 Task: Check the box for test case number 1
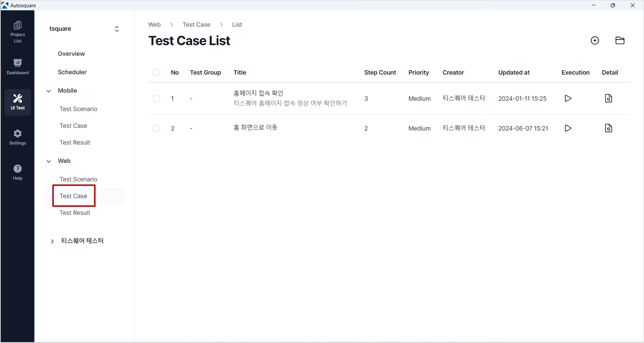click(x=156, y=99)
